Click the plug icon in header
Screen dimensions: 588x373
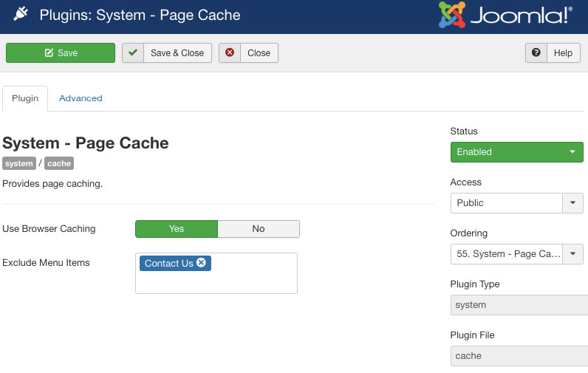click(21, 14)
